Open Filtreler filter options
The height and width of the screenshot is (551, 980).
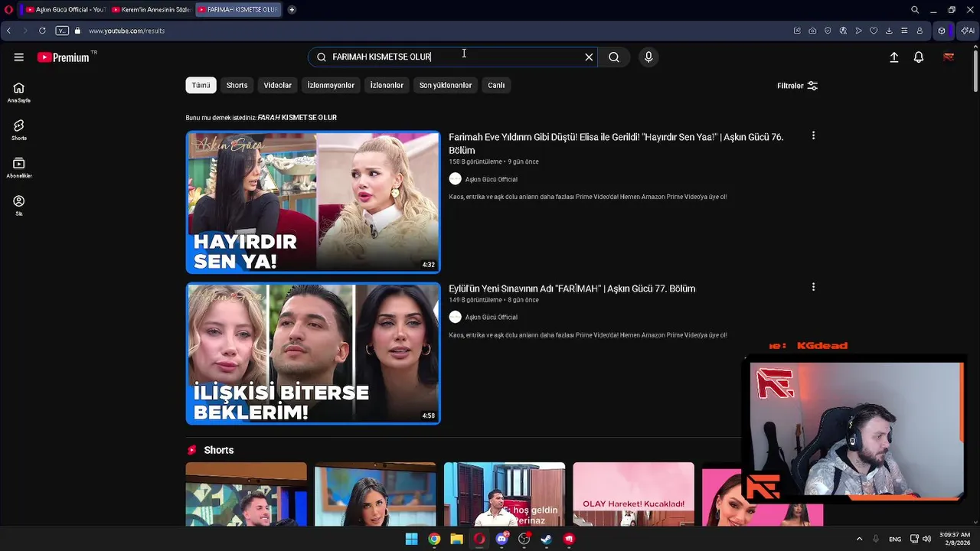(x=798, y=86)
